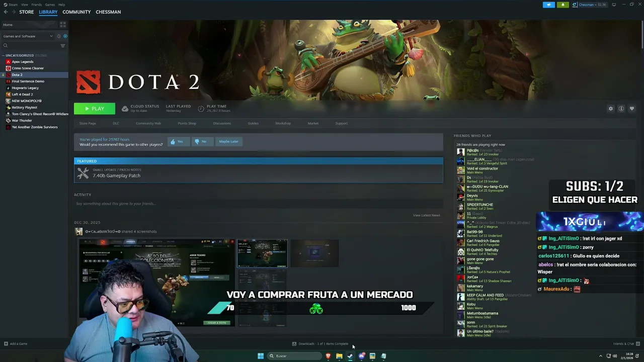Click the Windows taskbar Buscar search box
The height and width of the screenshot is (362, 644).
[293, 356]
